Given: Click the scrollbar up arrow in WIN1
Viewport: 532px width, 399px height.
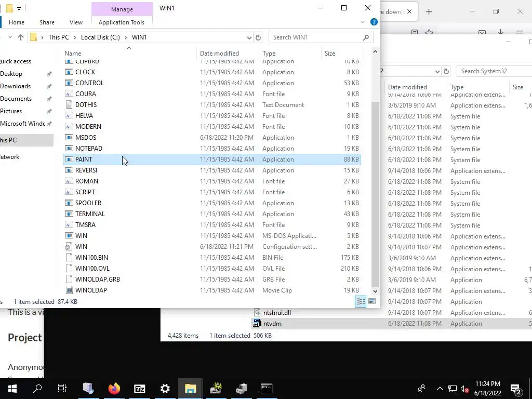Looking at the screenshot, I should (x=375, y=51).
